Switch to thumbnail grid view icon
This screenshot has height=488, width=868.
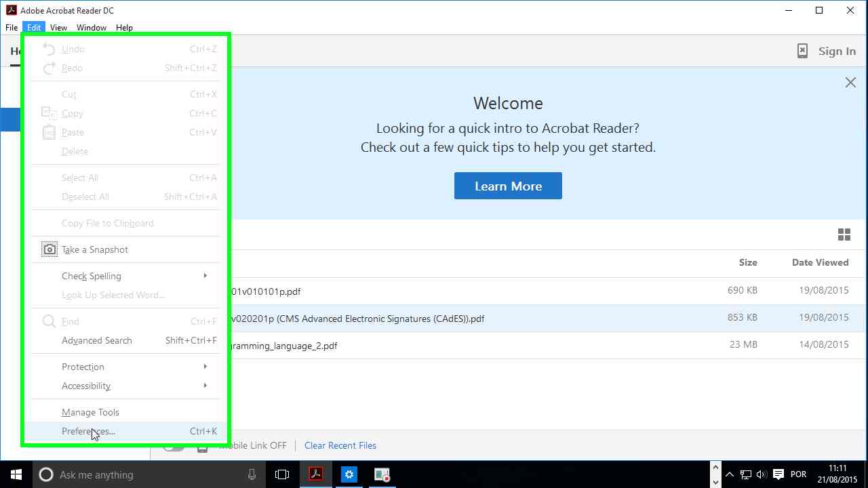(x=844, y=235)
